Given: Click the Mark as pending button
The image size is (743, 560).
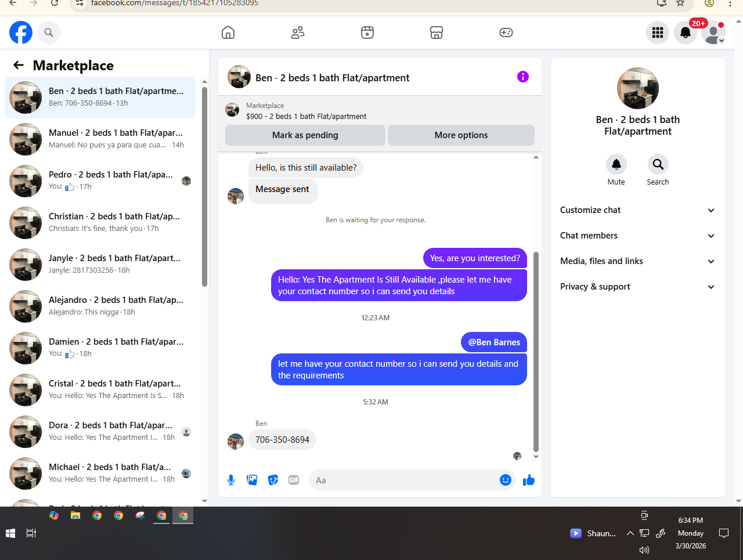Looking at the screenshot, I should click(x=305, y=135).
